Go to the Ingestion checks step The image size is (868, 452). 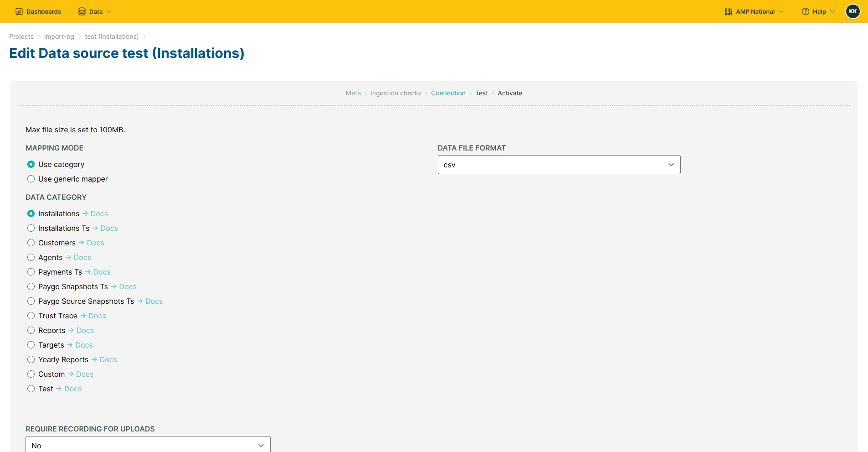click(x=395, y=93)
